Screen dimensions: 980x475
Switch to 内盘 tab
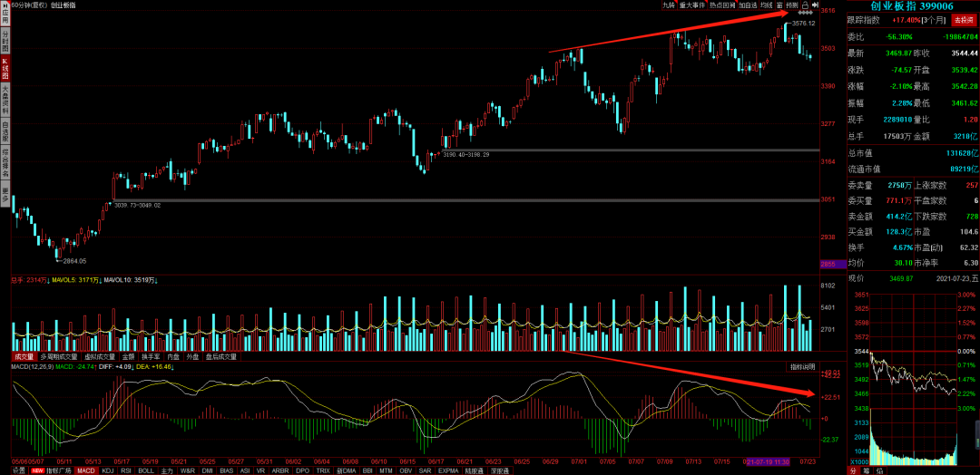[173, 357]
